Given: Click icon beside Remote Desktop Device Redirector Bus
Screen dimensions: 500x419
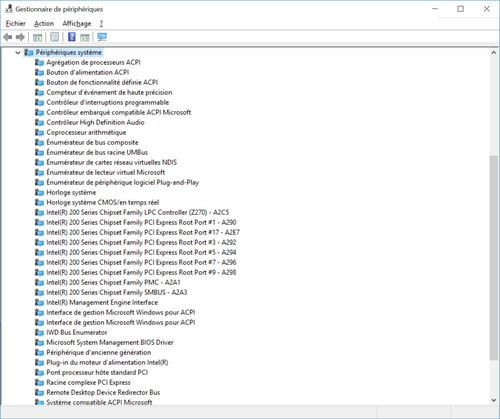Looking at the screenshot, I should point(40,393).
